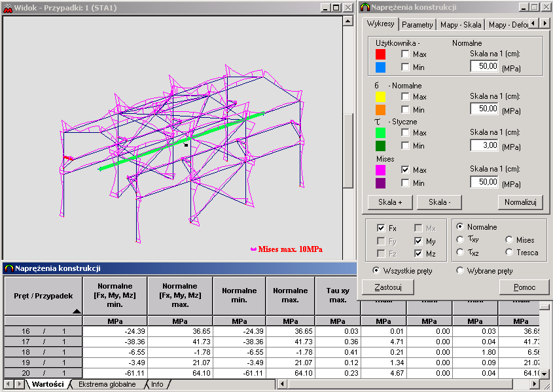Click the Zastosuj button

388,287
